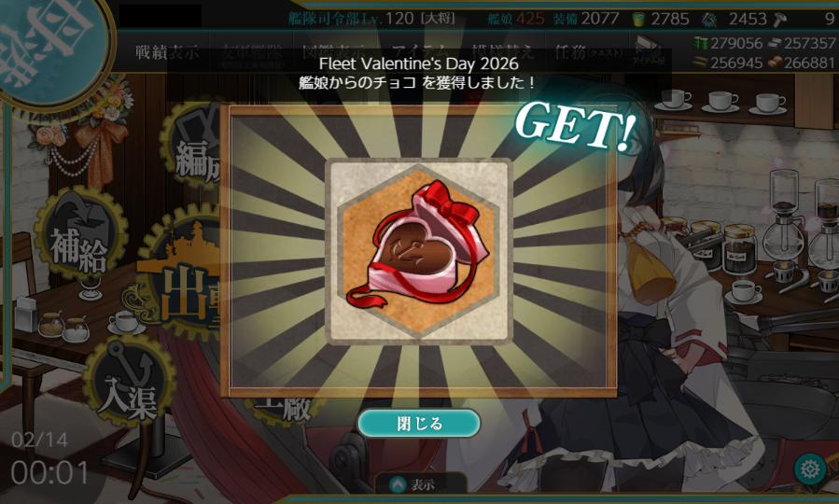Open the 編成 fleet composition gear icon
Image resolution: width=839 pixels, height=504 pixels.
[x=192, y=144]
